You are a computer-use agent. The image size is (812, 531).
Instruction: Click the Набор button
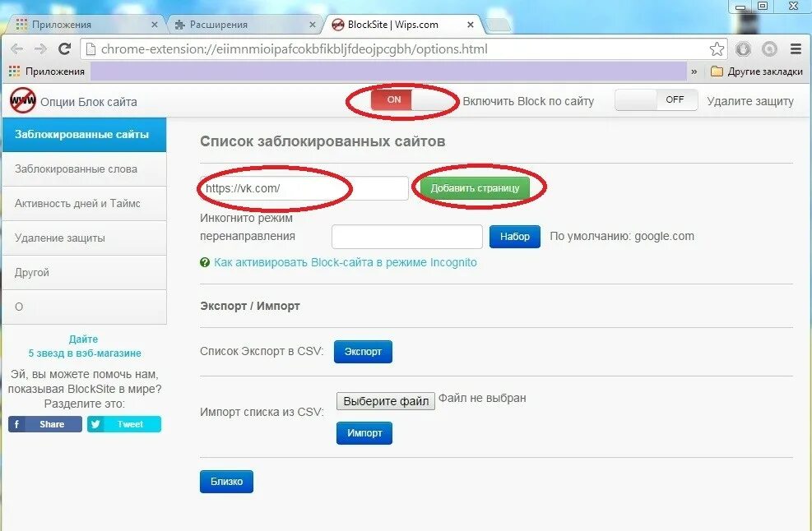point(515,237)
